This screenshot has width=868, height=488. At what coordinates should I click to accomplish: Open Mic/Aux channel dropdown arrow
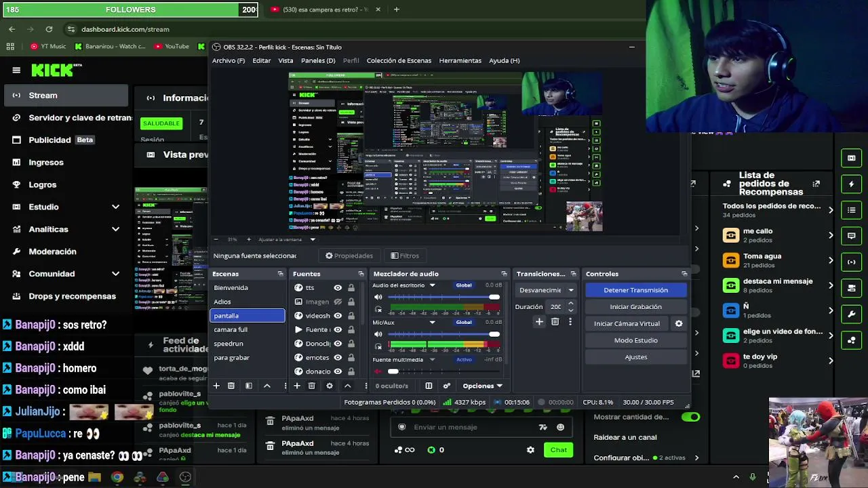432,323
